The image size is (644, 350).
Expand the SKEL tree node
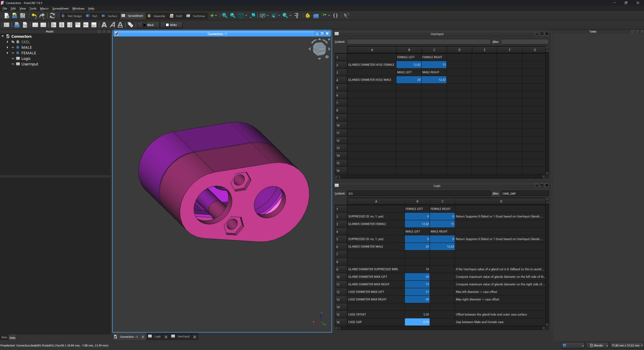click(x=7, y=42)
